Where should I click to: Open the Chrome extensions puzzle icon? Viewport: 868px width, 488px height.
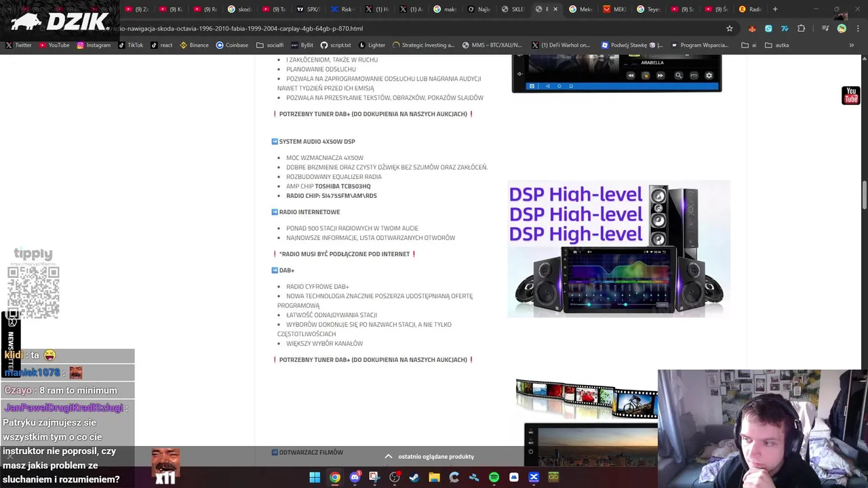(801, 28)
